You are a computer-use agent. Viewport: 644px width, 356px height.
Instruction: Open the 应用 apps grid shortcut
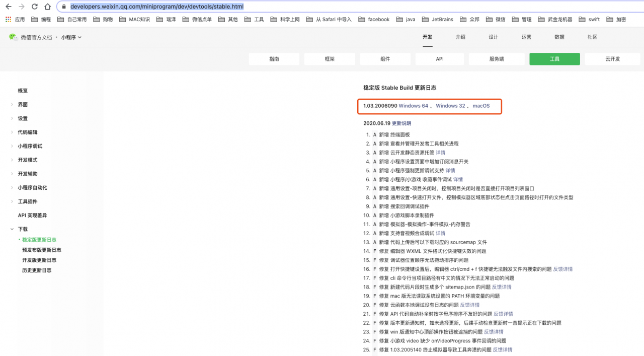click(x=15, y=19)
